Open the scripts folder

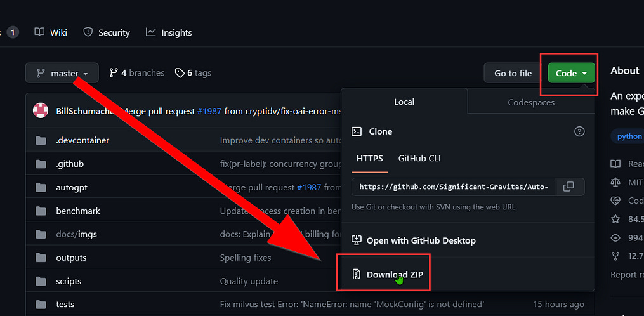69,282
